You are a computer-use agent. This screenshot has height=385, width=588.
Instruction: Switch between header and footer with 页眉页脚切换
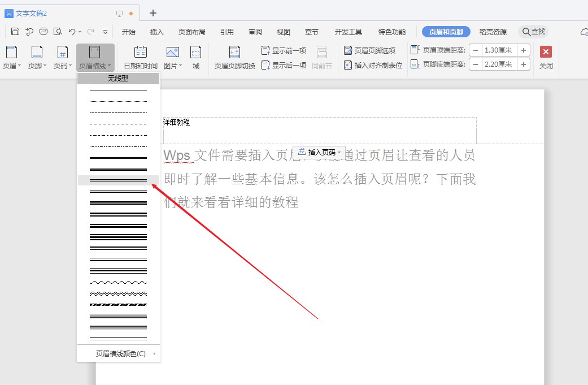[x=234, y=57]
